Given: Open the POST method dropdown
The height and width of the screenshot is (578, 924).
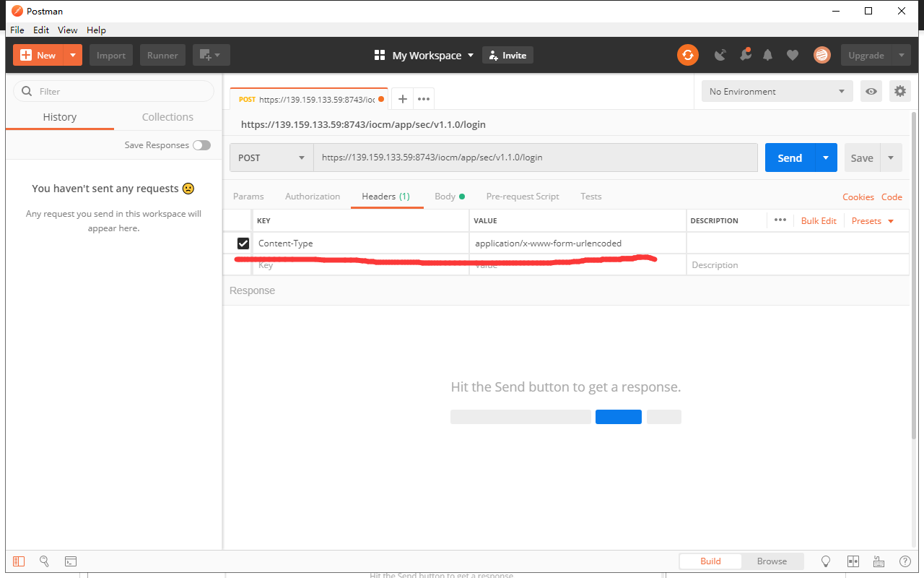Looking at the screenshot, I should (271, 158).
